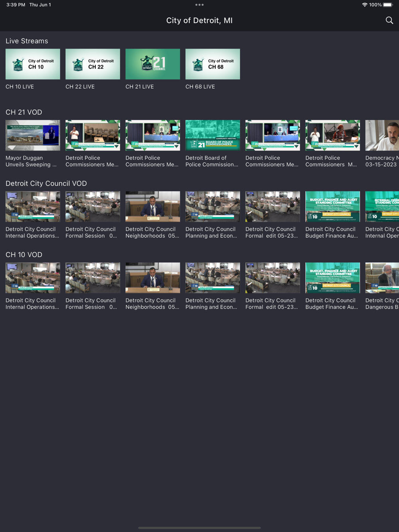Open the Democracy 03-15-2023 video thumbnail
This screenshot has width=399, height=532.
click(382, 135)
